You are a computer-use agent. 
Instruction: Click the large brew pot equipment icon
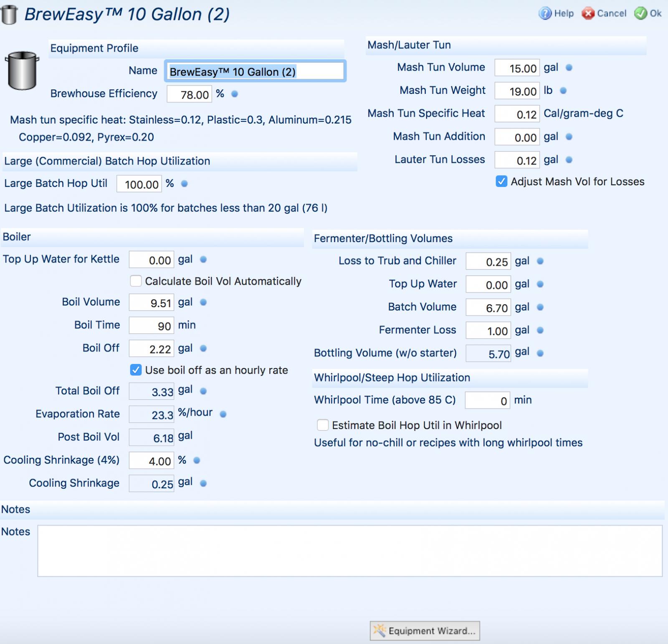22,71
